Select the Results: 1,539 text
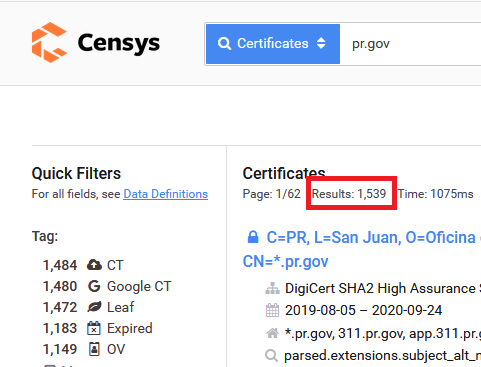The height and width of the screenshot is (367, 481). [x=349, y=194]
